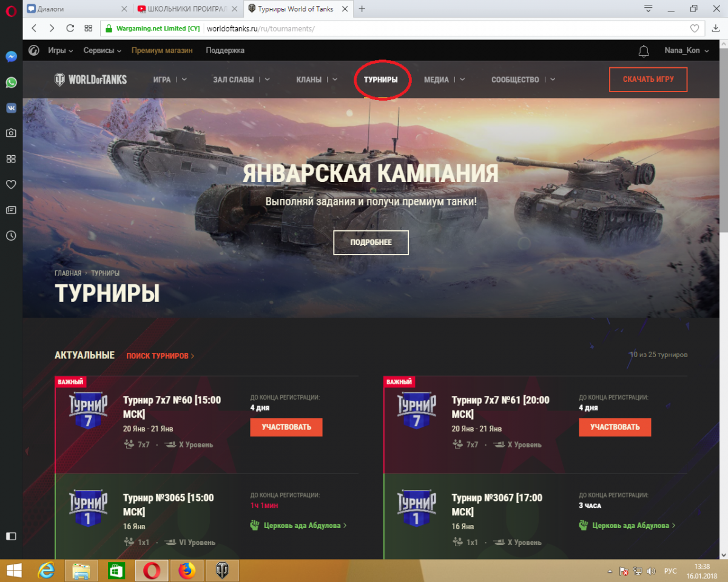Open WhatsApp in Opera sidebar
The height and width of the screenshot is (582, 728).
pos(11,82)
